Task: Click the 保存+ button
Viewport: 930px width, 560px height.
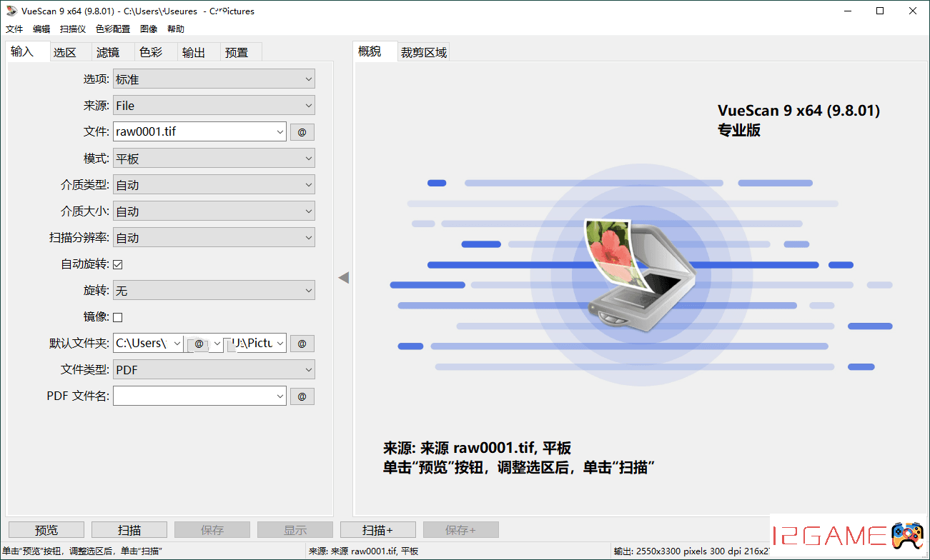Action: 461,530
